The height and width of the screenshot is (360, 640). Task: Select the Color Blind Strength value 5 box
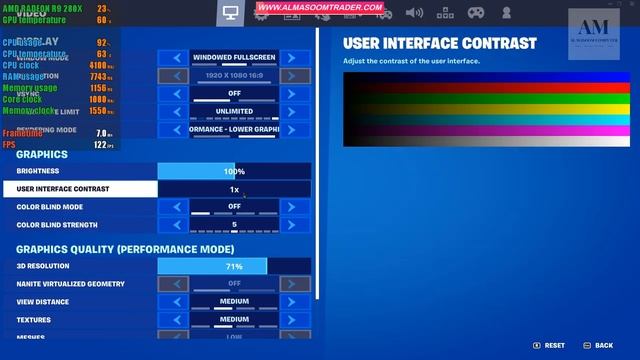(234, 225)
